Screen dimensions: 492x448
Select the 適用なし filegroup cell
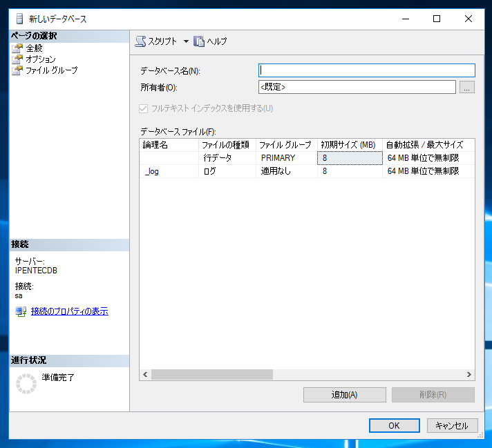[x=287, y=171]
